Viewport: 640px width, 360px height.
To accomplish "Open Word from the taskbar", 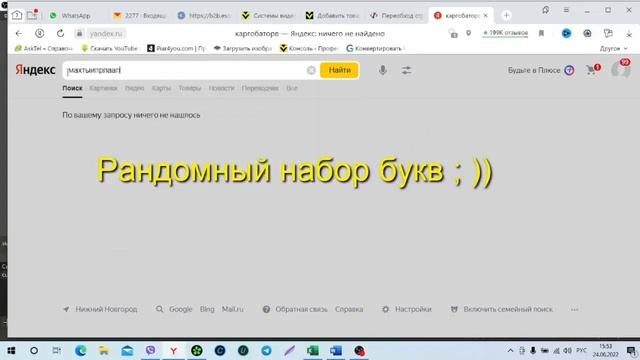I will click(x=336, y=351).
